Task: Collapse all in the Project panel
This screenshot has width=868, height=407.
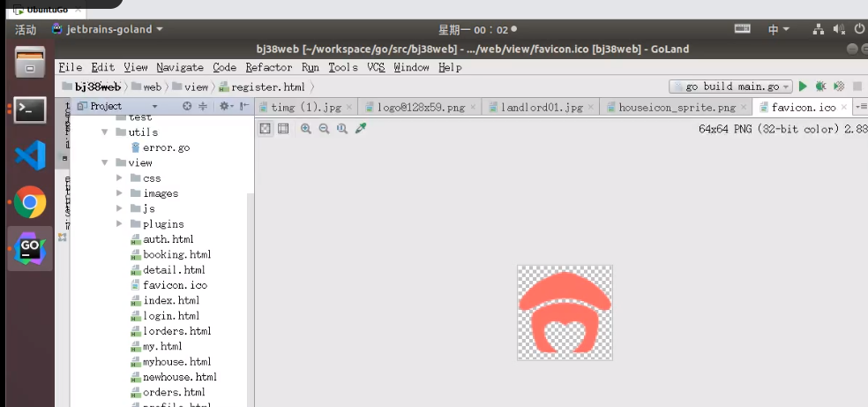Action: coord(203,106)
